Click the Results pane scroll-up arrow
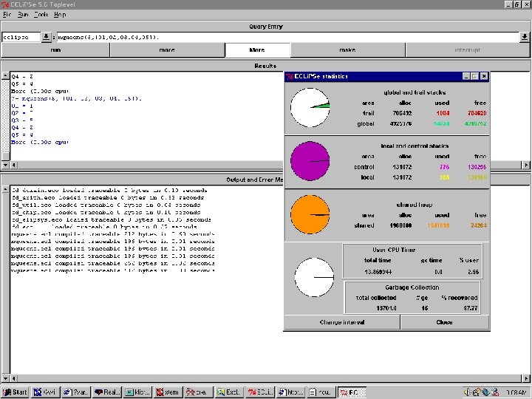The image size is (532, 399). (x=5, y=75)
